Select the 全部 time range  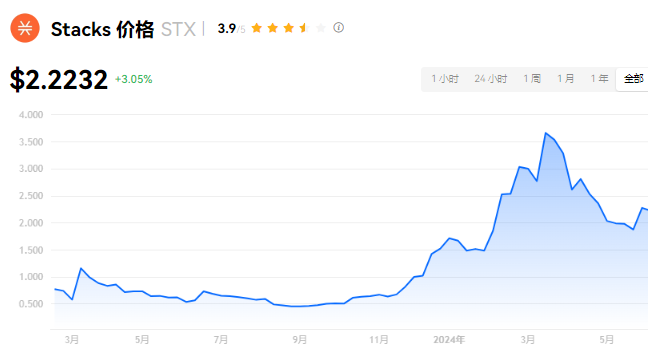tap(633, 79)
